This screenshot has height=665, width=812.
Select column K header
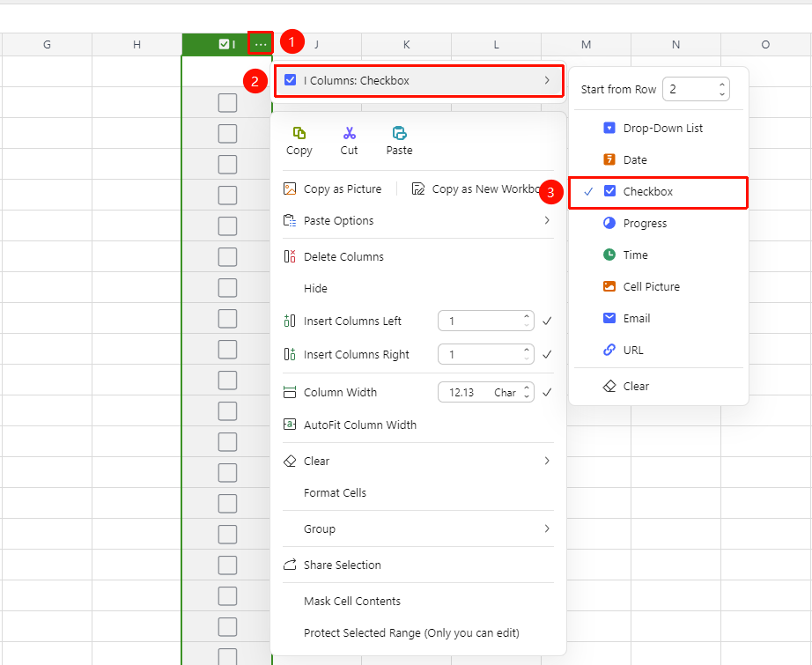click(x=407, y=45)
